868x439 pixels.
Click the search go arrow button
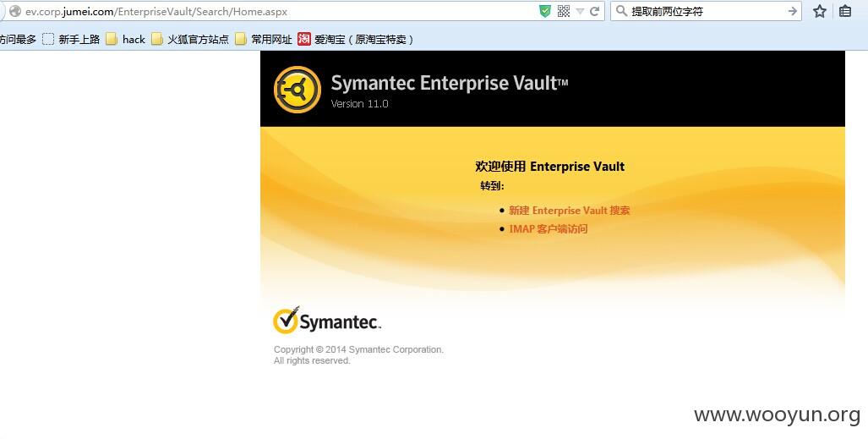click(792, 11)
